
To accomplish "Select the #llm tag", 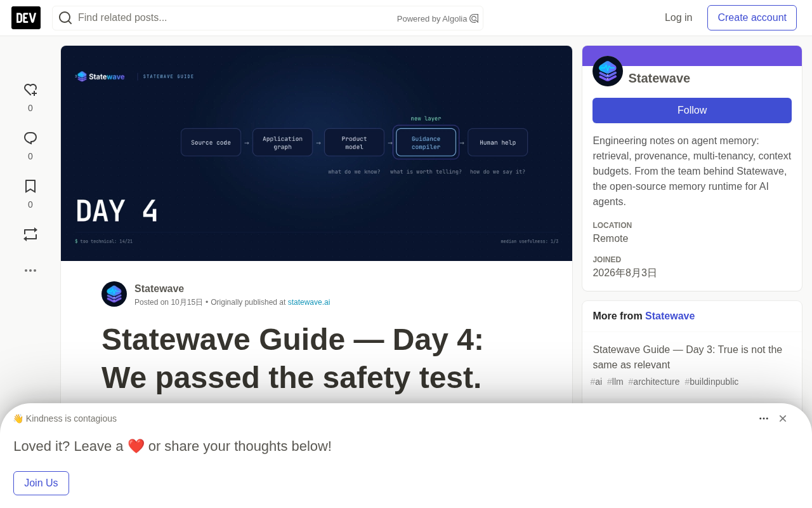I will (x=615, y=382).
